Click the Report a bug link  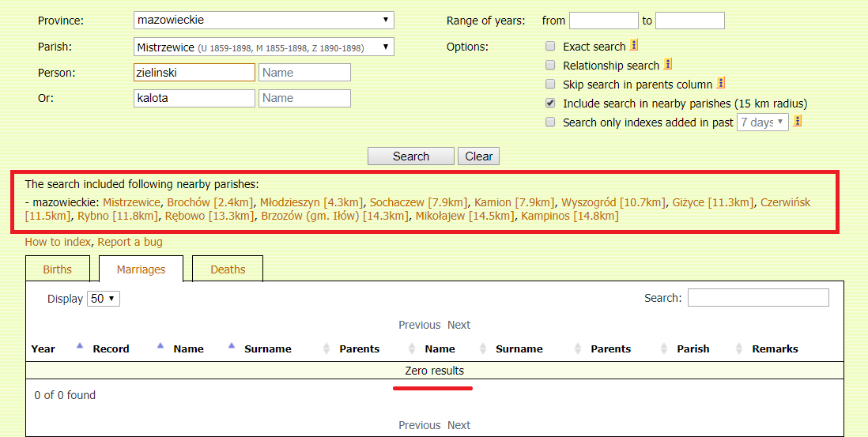130,242
